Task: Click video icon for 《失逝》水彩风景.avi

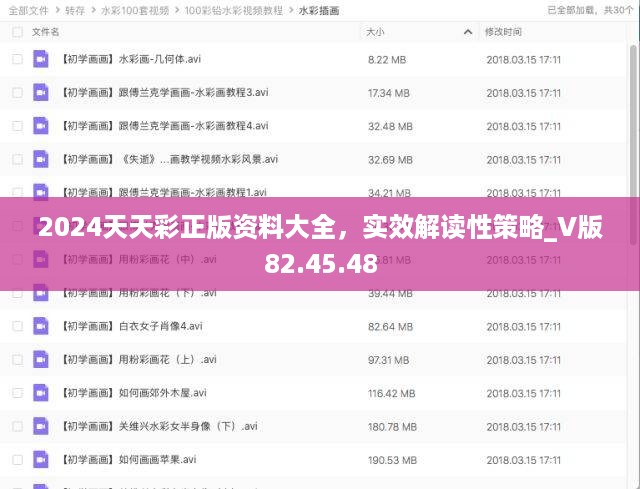Action: click(x=41, y=159)
